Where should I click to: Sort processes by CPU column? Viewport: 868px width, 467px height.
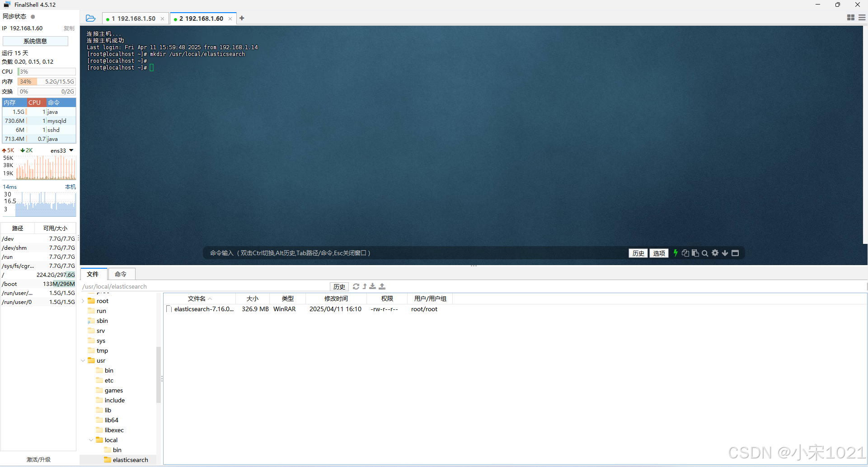[x=36, y=103]
